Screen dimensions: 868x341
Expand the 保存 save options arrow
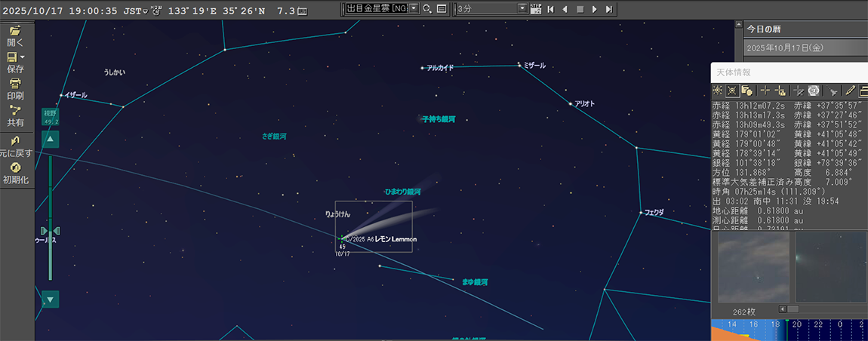click(x=23, y=57)
